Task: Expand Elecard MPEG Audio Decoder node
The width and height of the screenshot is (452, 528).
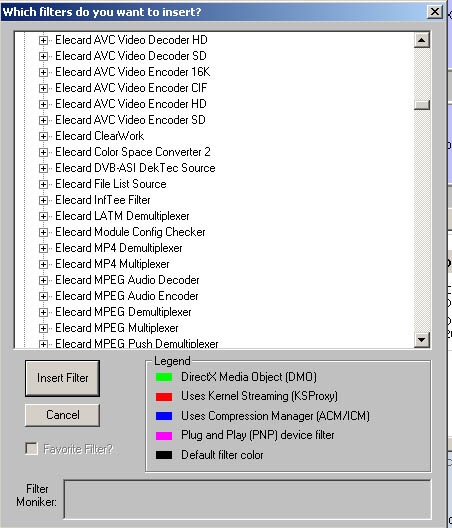Action: coord(43,280)
